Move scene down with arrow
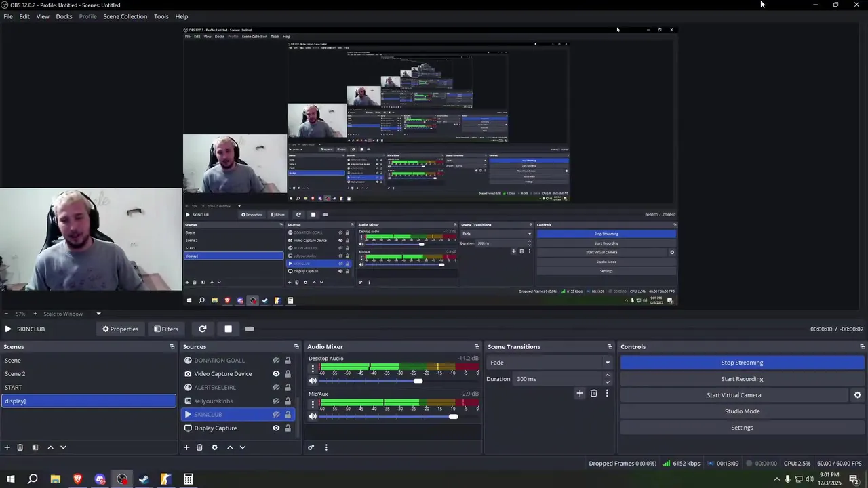 tap(63, 447)
